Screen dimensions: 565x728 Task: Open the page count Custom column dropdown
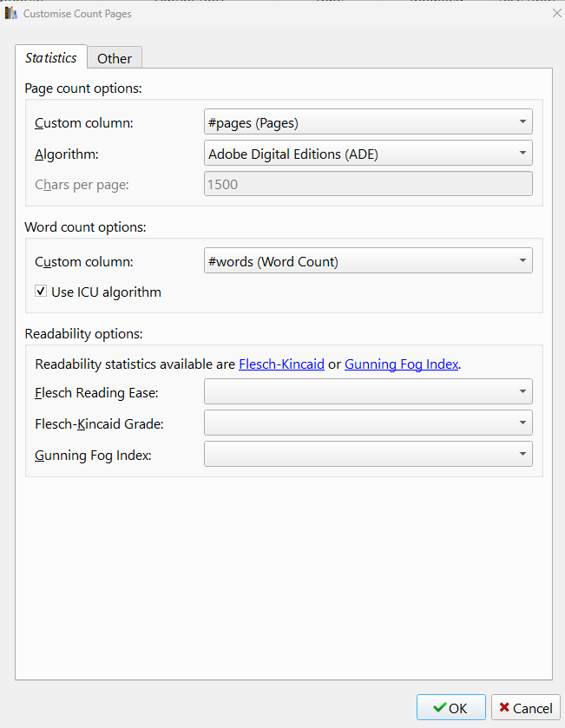pyautogui.click(x=368, y=122)
